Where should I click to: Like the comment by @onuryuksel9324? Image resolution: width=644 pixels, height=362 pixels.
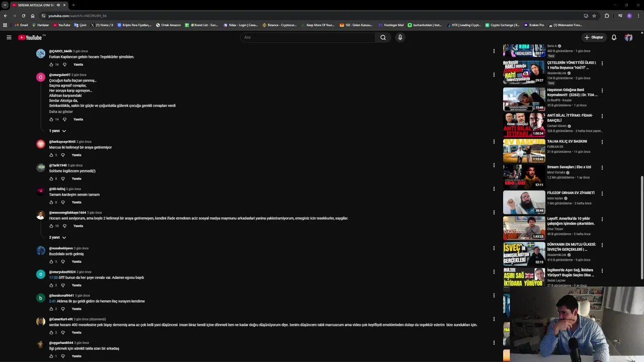tap(51, 285)
